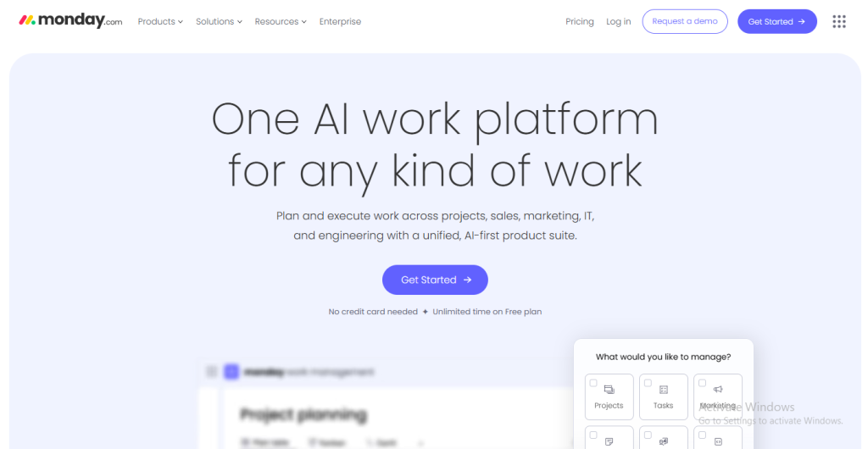Expand the Products dropdown menu
This screenshot has height=449, width=868.
point(160,22)
